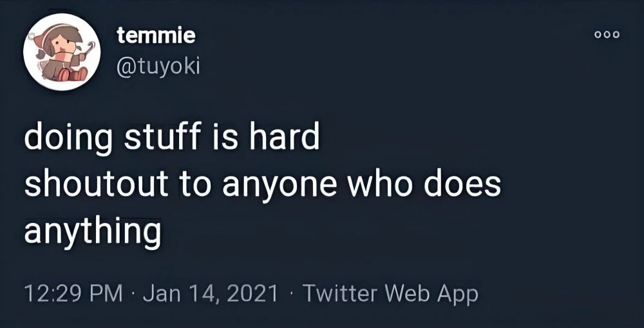Click the line "doing stuff is hard"
644x328 pixels.
click(x=171, y=138)
